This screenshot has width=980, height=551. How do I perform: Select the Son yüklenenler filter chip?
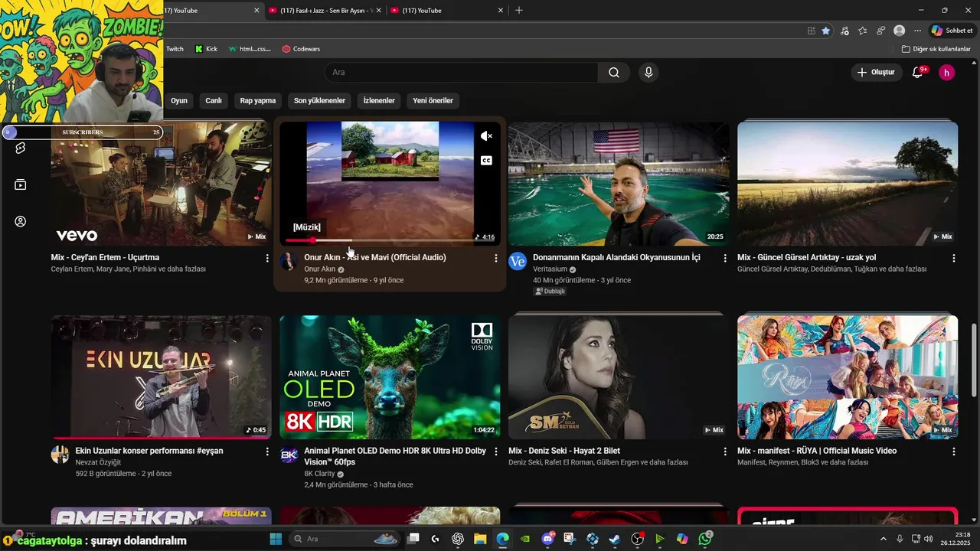pyautogui.click(x=319, y=101)
